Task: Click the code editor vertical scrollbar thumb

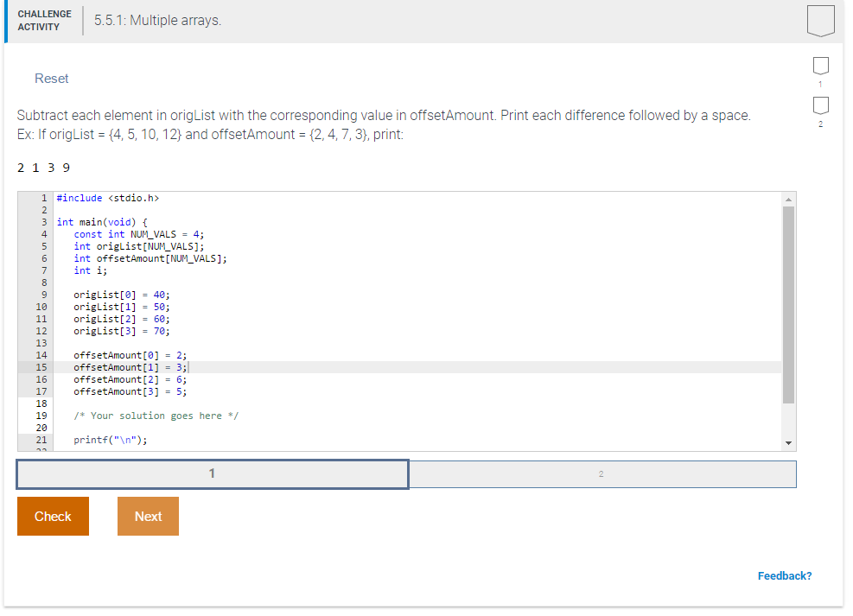Action: 788,305
